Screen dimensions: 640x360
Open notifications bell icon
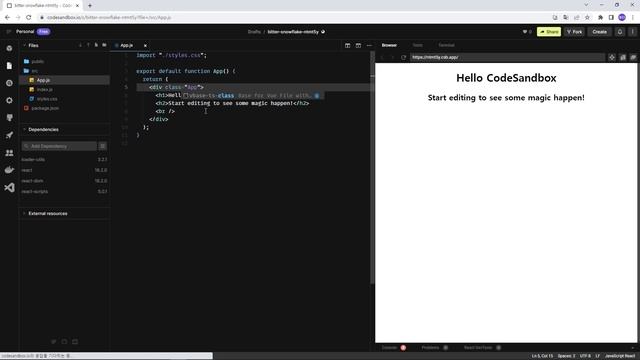tap(620, 31)
